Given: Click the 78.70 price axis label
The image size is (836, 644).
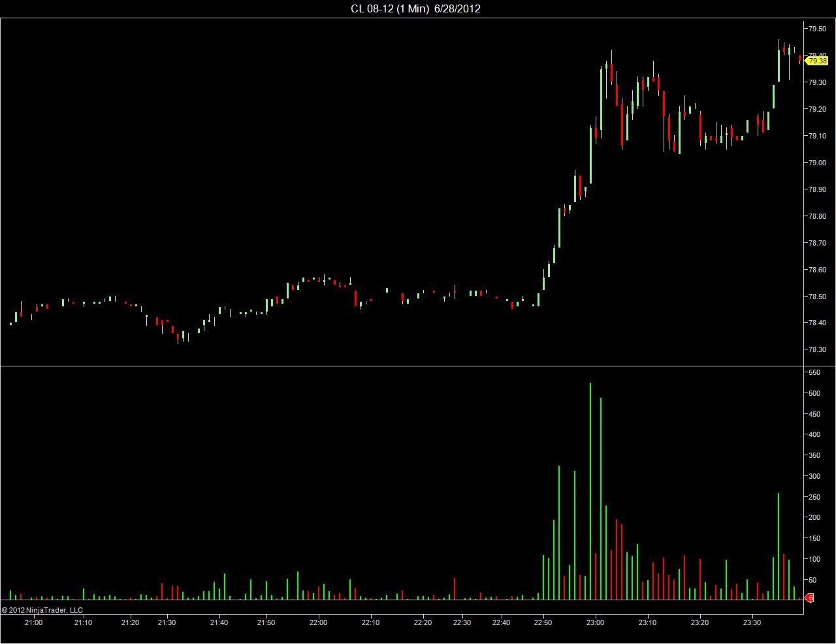Looking at the screenshot, I should pyautogui.click(x=817, y=243).
